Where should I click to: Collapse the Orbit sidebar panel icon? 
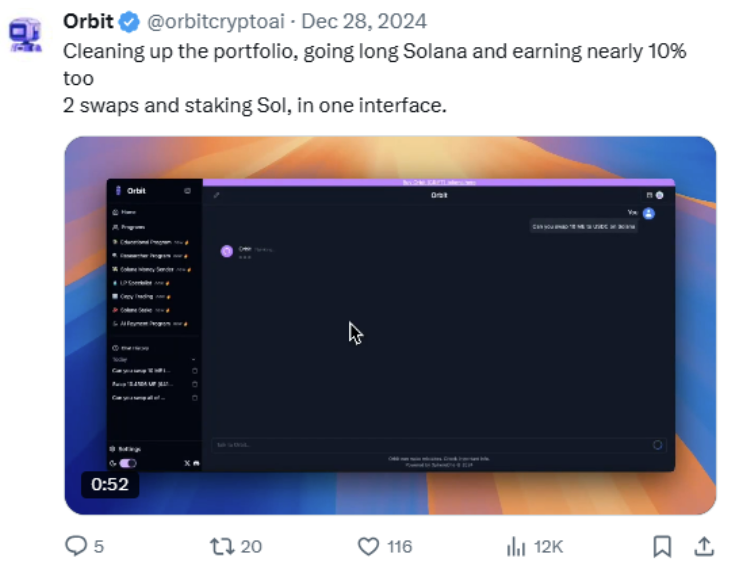click(x=188, y=191)
